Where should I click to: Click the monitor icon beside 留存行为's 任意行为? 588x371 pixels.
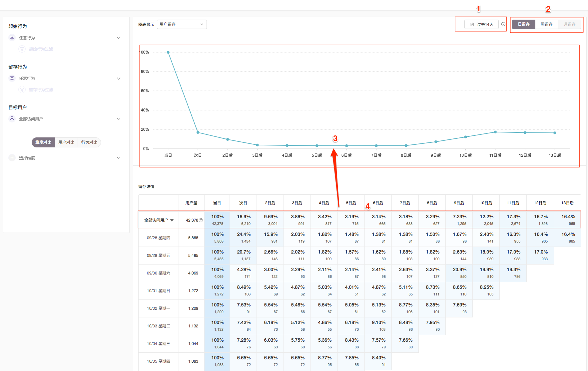[x=12, y=78]
